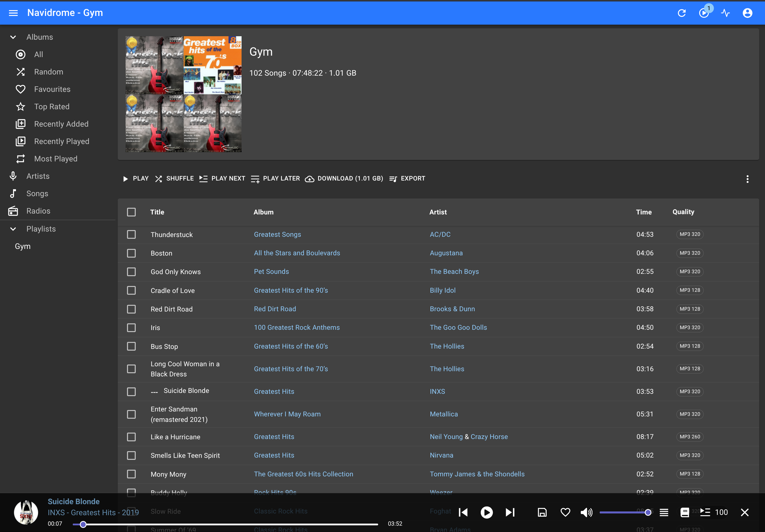Open the activity pulse icon

pos(726,13)
